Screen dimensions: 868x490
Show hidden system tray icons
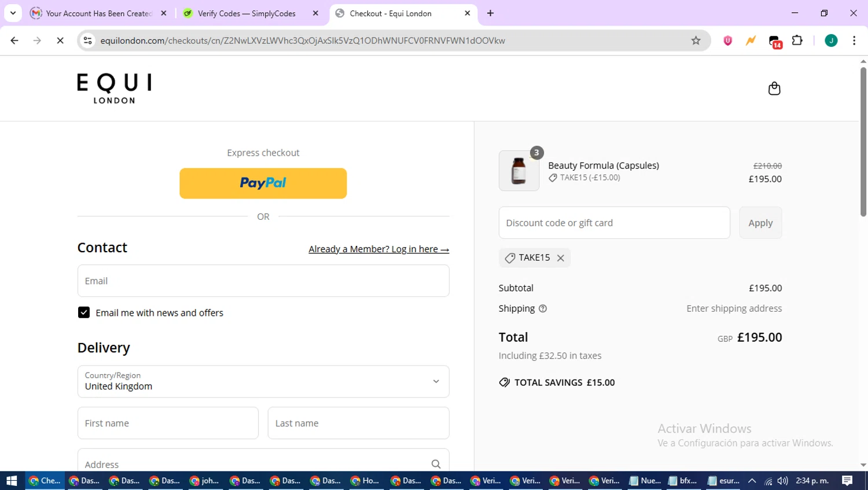(x=752, y=481)
